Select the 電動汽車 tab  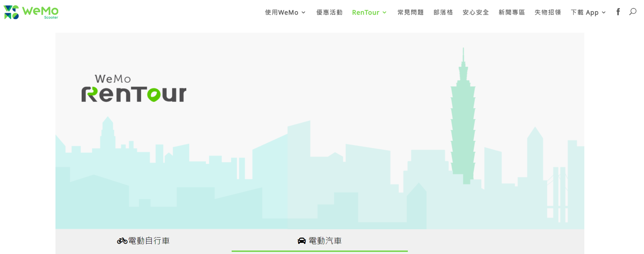click(320, 241)
